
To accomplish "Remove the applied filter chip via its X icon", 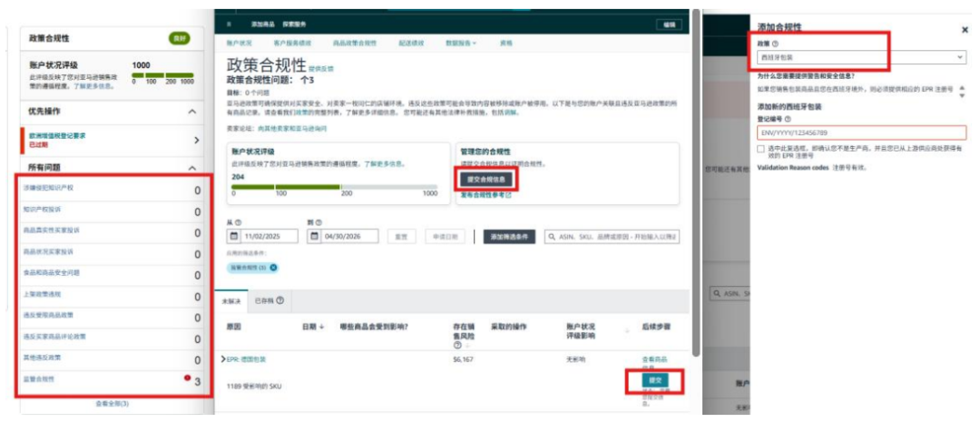I will coord(273,268).
